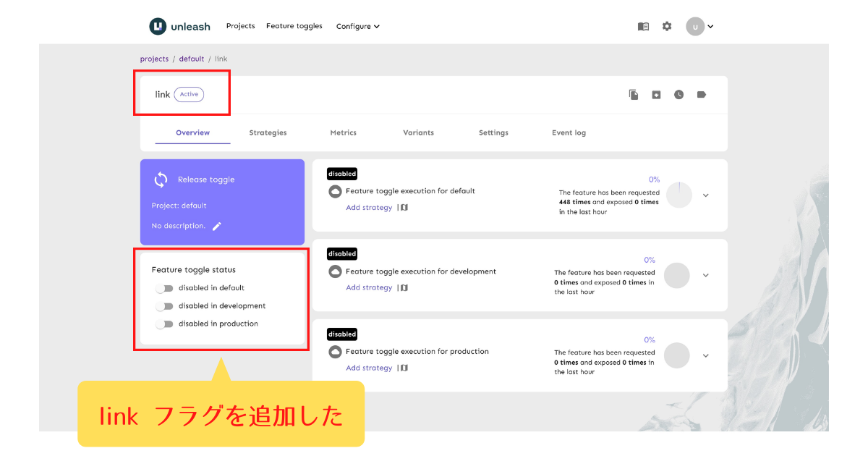The height and width of the screenshot is (456, 868).
Task: Open the user avatar menu
Action: [699, 27]
